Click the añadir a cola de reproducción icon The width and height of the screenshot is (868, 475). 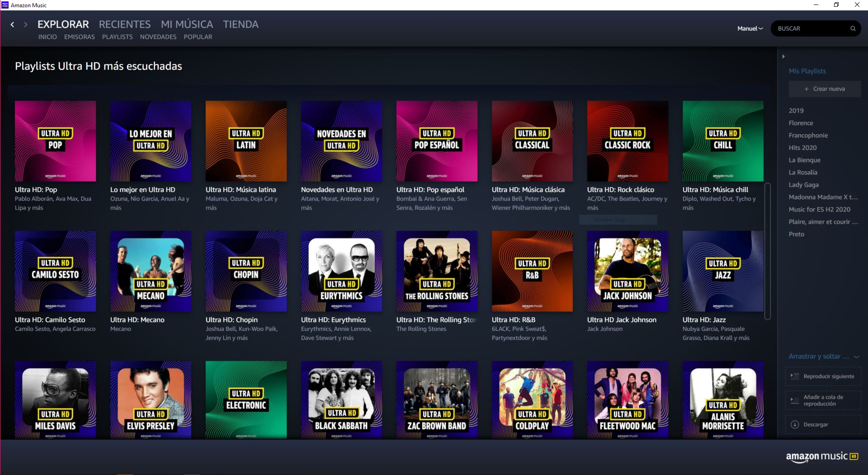794,400
